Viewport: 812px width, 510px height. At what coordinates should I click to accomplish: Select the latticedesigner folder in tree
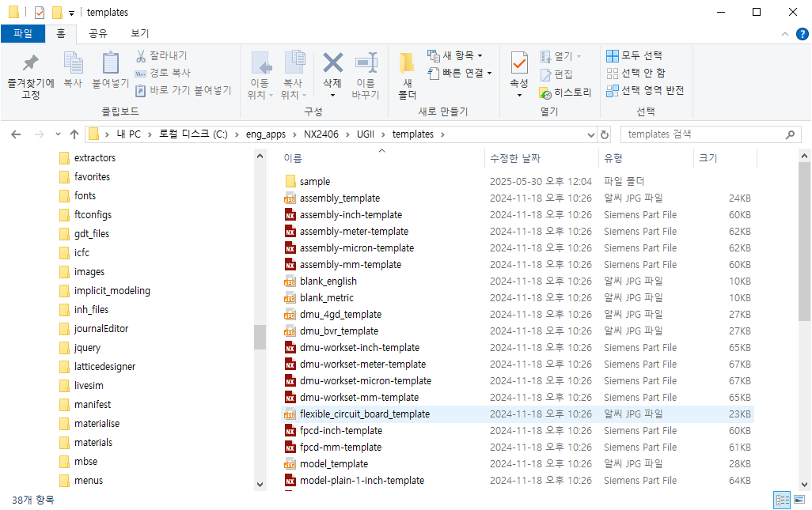(x=104, y=367)
